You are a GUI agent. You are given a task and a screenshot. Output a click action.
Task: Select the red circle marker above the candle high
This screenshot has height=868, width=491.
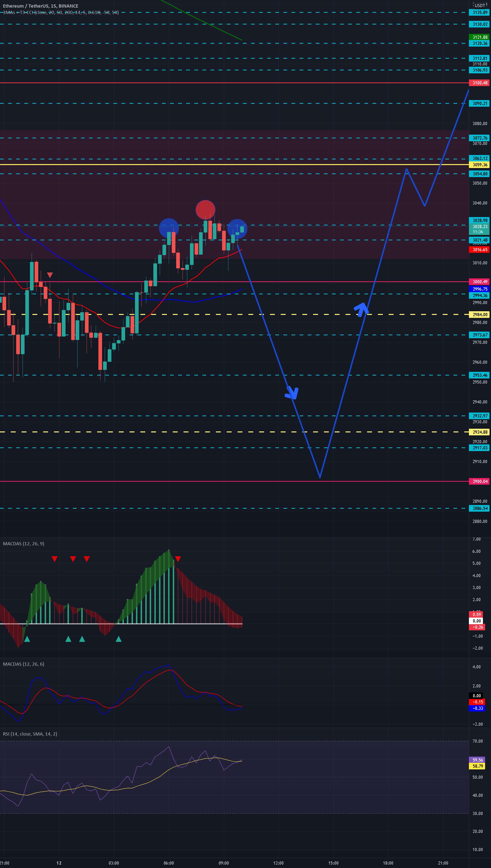(x=205, y=210)
